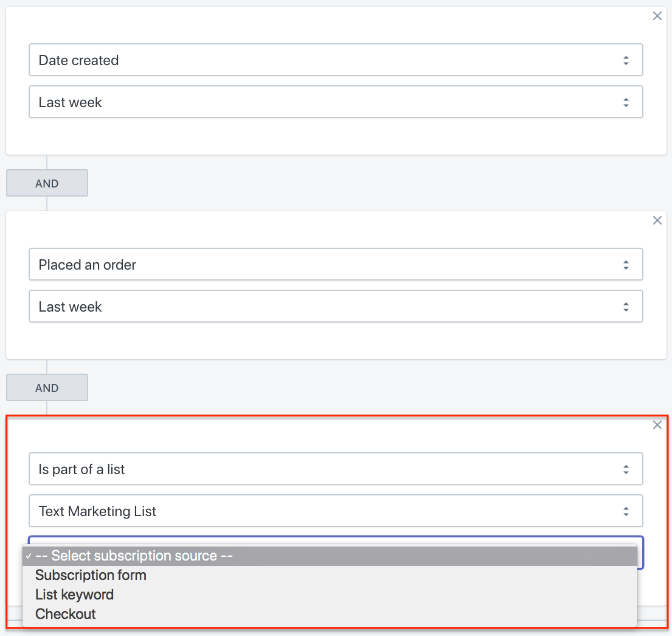The width and height of the screenshot is (672, 636).
Task: Open the Placed an order condition dropdown
Action: (336, 264)
